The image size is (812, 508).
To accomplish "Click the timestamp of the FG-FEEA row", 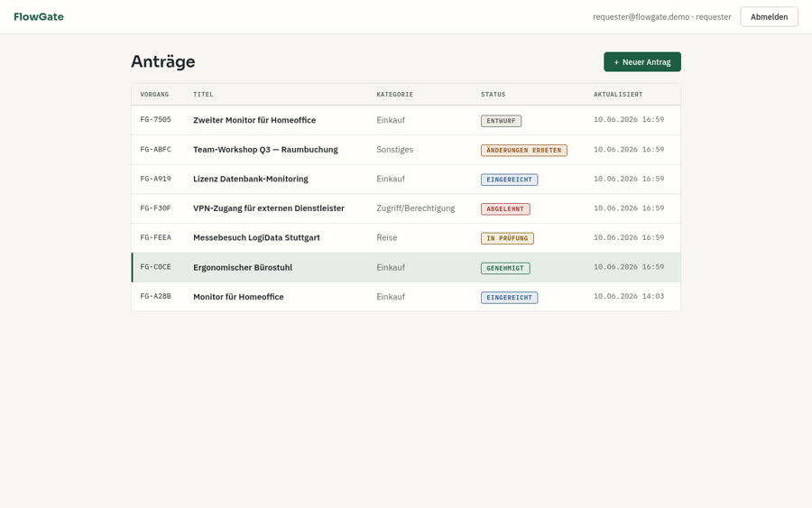I will tap(629, 237).
